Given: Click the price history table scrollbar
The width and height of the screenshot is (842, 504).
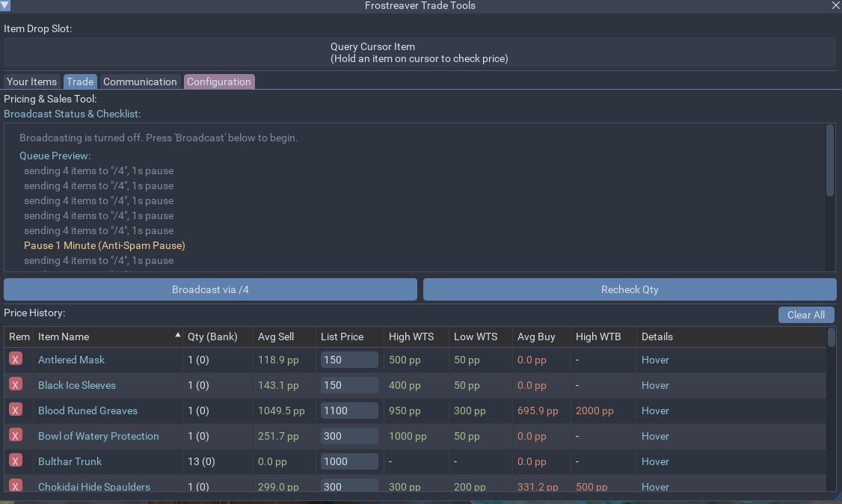Looking at the screenshot, I should click(x=832, y=337).
